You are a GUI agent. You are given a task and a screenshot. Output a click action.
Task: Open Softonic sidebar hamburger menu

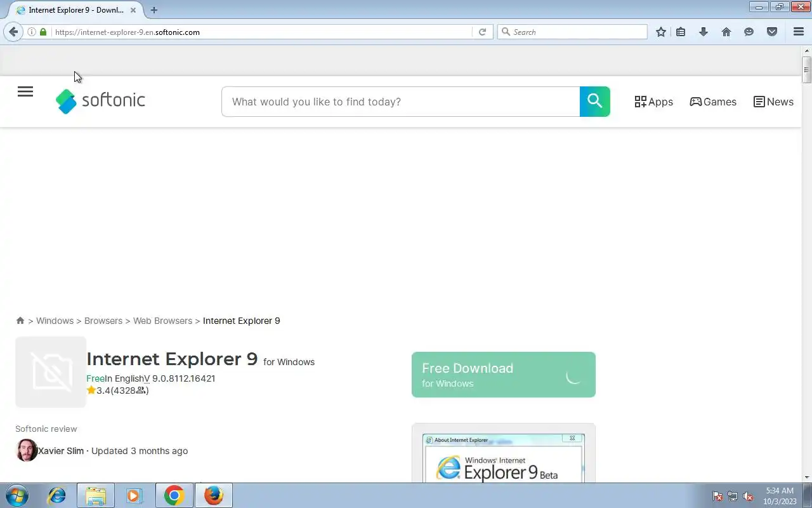pos(25,91)
